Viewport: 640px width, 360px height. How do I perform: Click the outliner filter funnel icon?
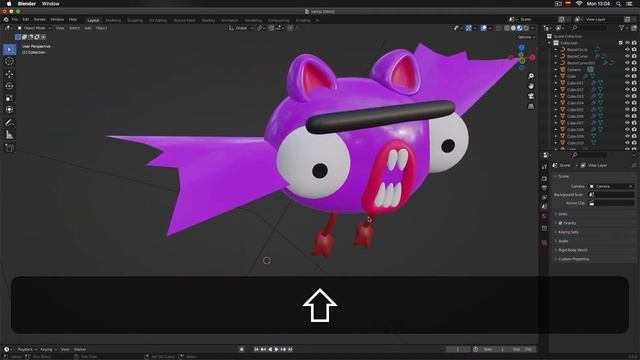coord(622,28)
